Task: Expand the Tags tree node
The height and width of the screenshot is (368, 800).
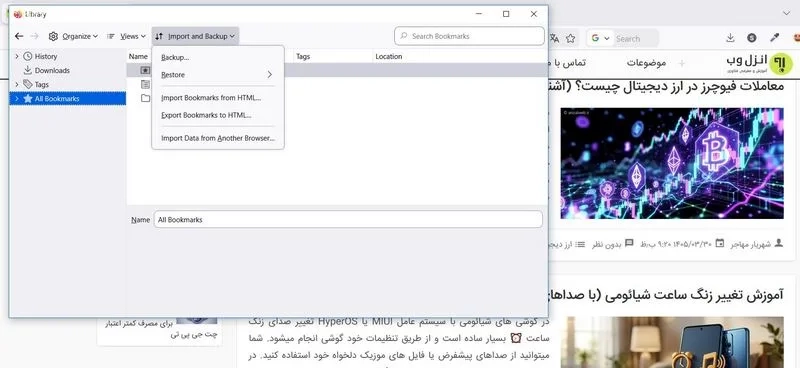Action: tap(17, 84)
